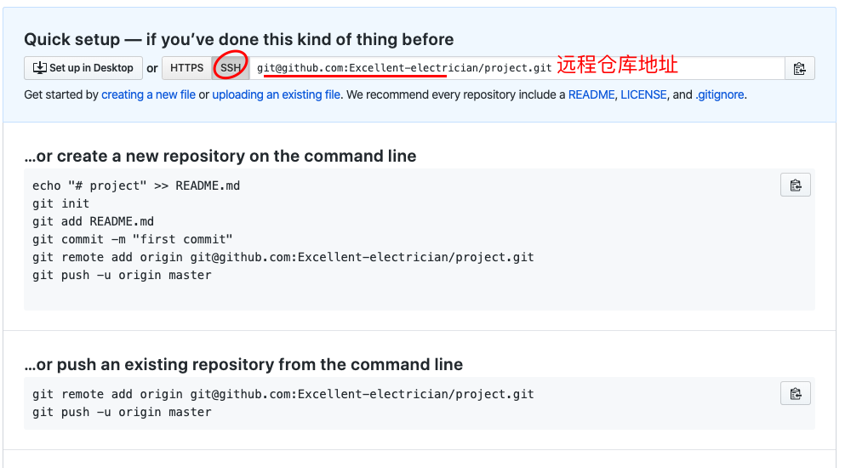Open the creating a new file link

click(148, 94)
